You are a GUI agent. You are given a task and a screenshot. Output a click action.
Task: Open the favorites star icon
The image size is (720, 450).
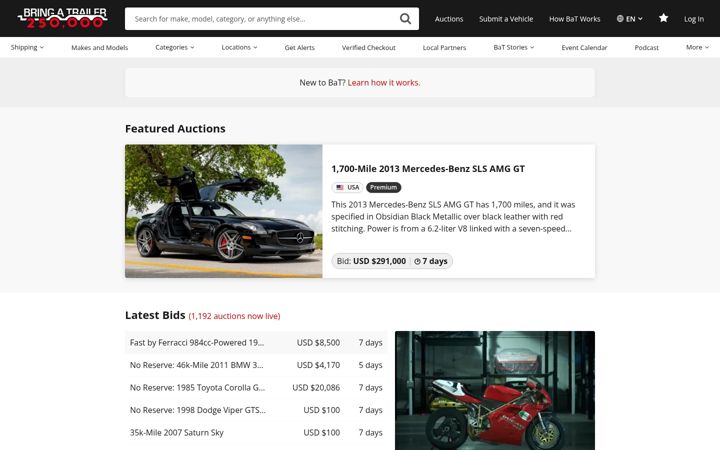(663, 18)
